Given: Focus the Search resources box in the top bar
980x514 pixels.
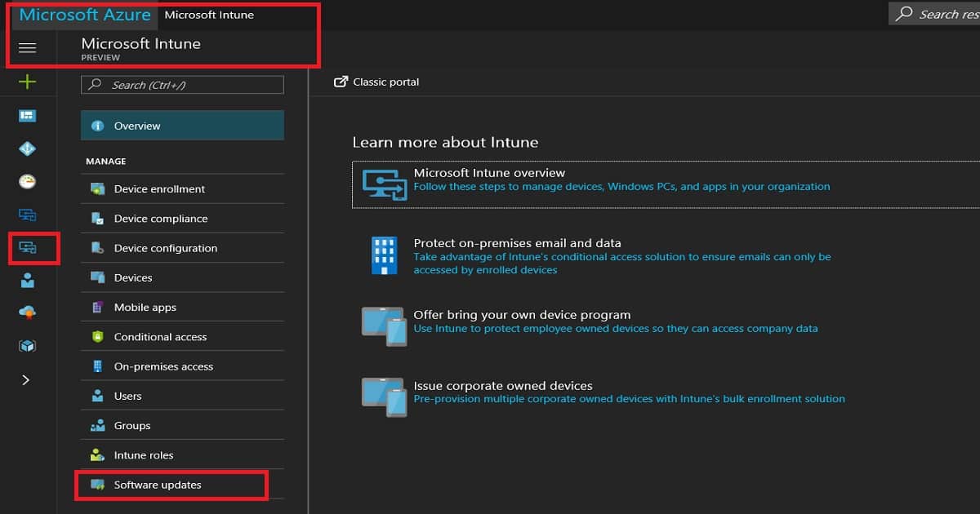Looking at the screenshot, I should click(934, 14).
